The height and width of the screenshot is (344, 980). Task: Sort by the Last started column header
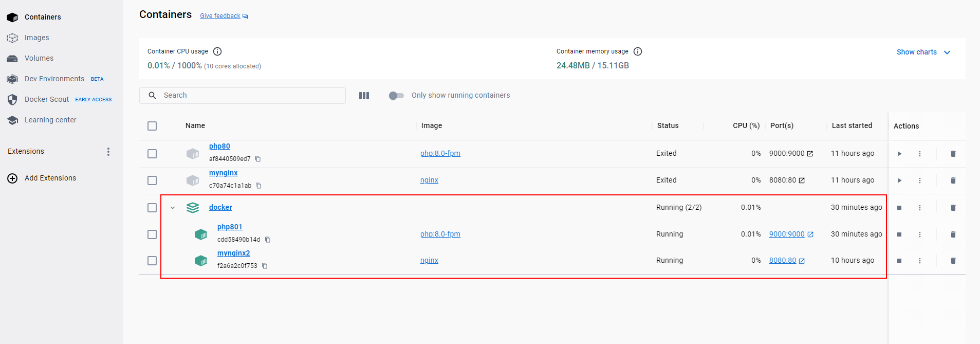click(852, 125)
